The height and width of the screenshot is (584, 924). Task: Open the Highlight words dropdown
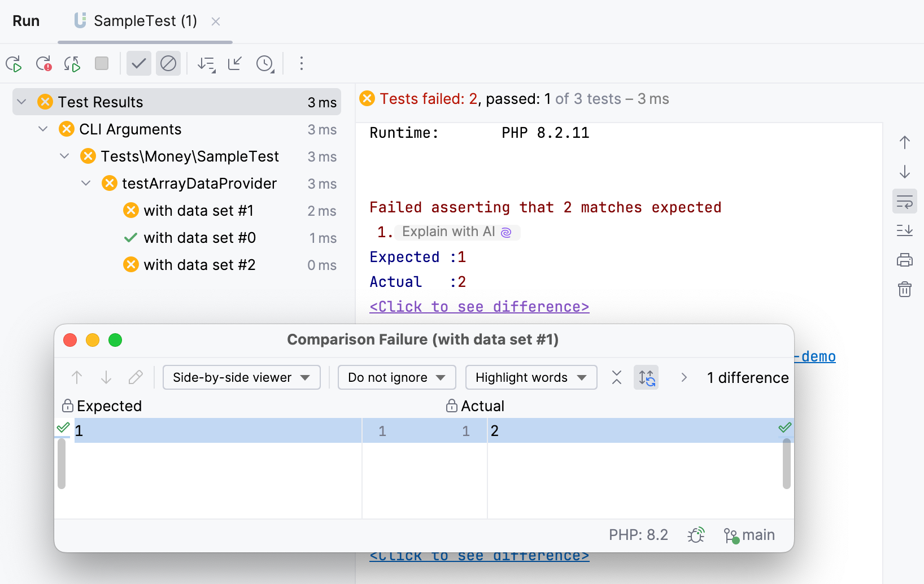[531, 377]
